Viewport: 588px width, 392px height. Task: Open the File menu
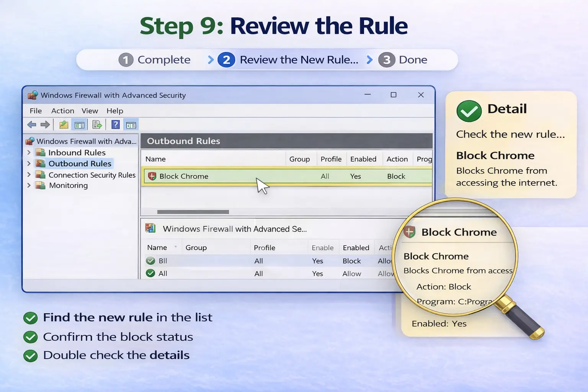coord(36,111)
